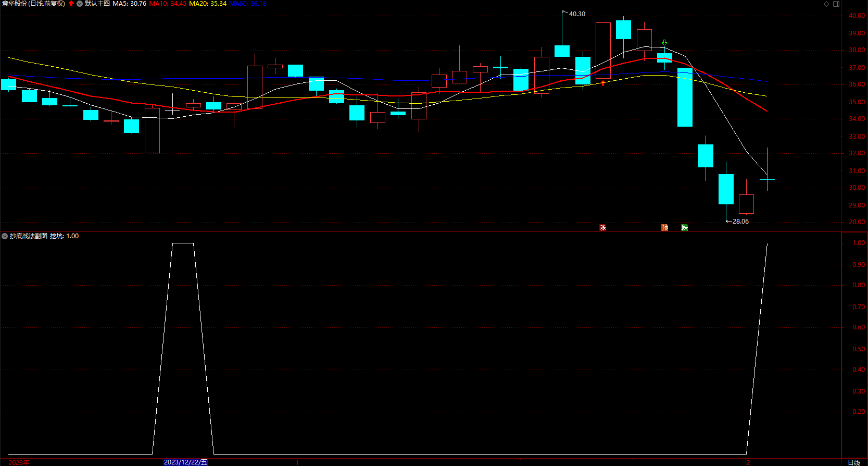Click the 抄底战法副图 indicator name

pos(29,236)
